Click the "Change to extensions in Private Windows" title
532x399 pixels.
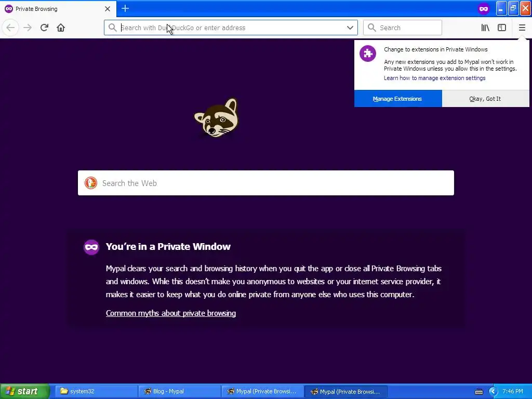click(436, 49)
